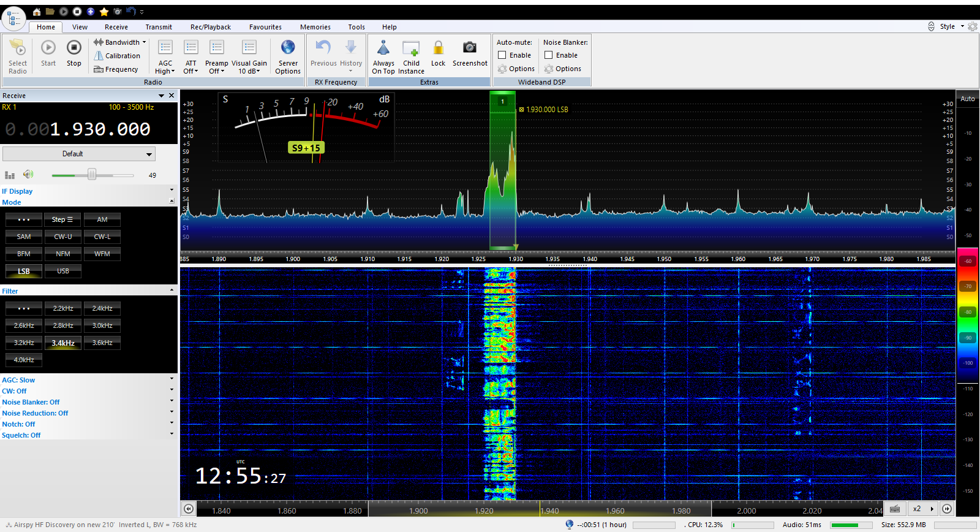Click the Lock padlock icon
The height and width of the screenshot is (532, 980).
pyautogui.click(x=438, y=48)
